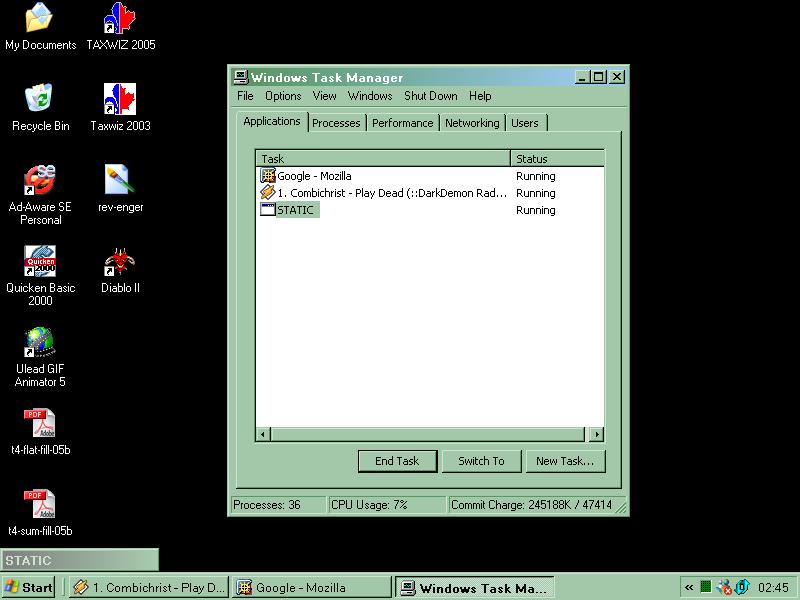Click task list scroll left arrow
The width and height of the screenshot is (800, 600).
pos(263,435)
